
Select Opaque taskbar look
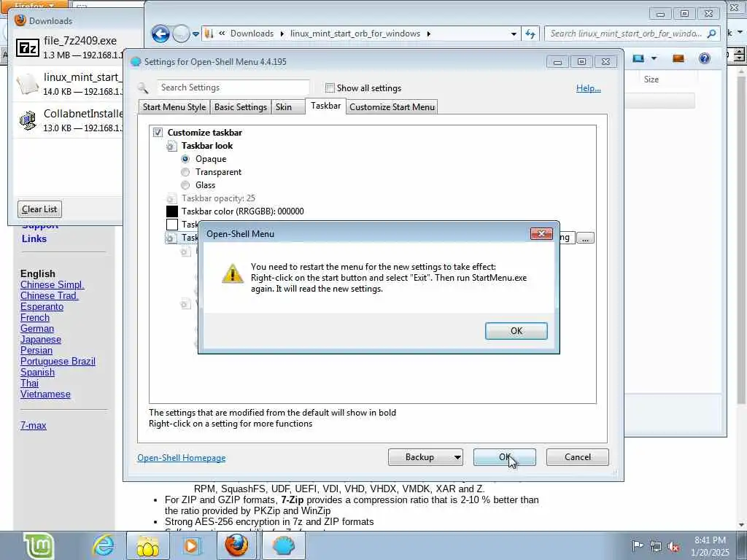click(185, 158)
